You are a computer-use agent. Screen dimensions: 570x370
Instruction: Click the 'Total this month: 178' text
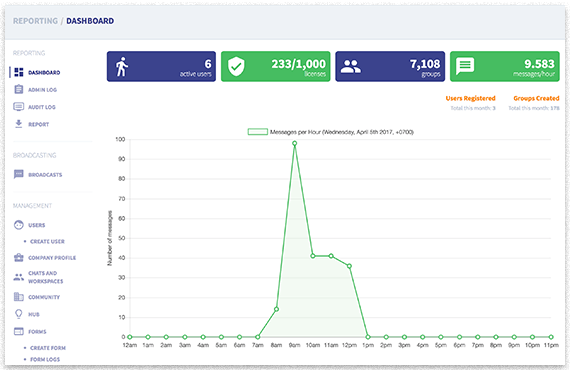[x=534, y=108]
